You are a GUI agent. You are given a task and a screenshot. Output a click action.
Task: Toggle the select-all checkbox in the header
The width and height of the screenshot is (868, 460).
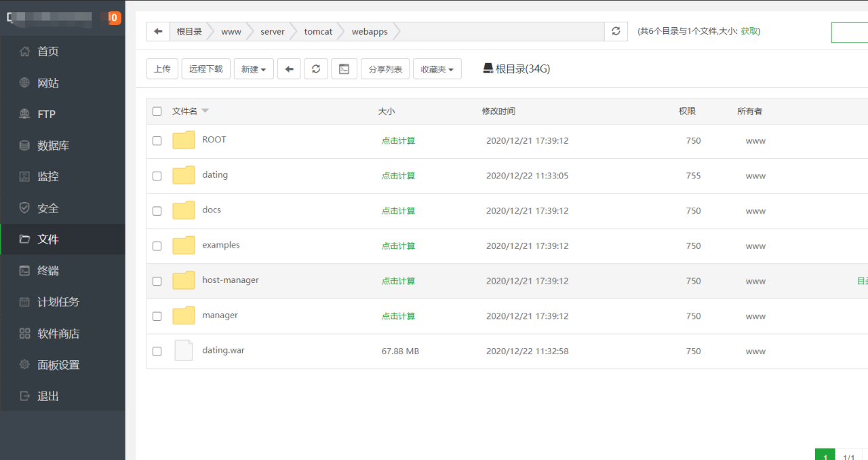tap(157, 111)
